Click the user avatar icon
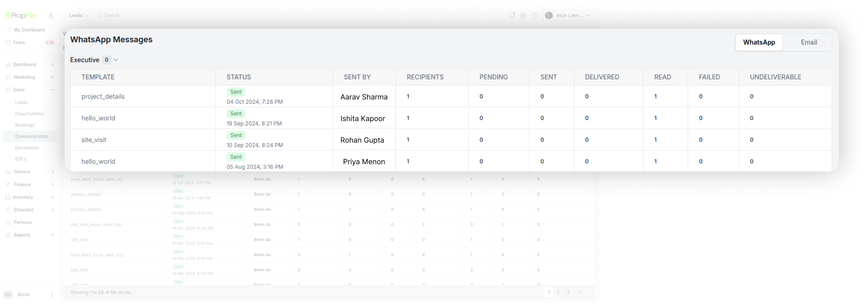This screenshot has width=868, height=304. coord(549,15)
